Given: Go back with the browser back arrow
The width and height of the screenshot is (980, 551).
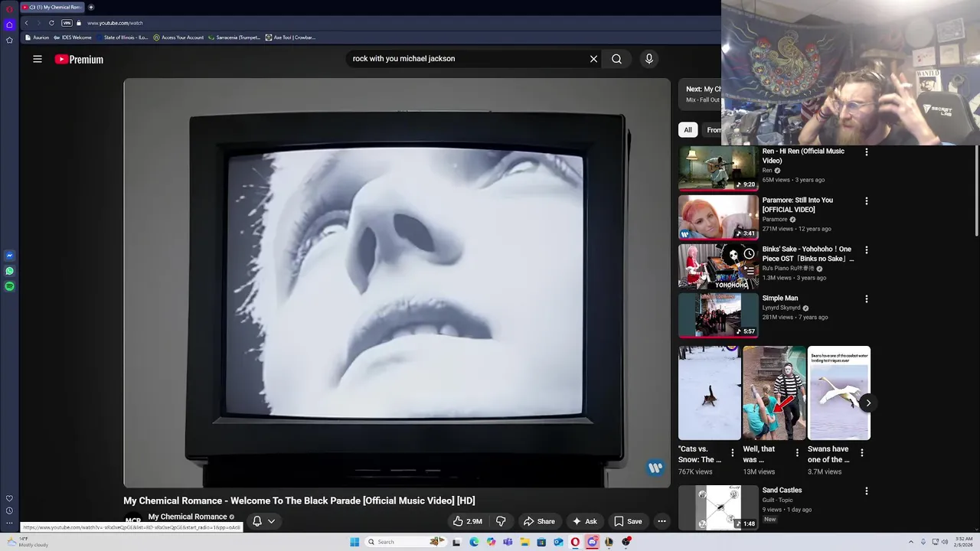Looking at the screenshot, I should 26,23.
